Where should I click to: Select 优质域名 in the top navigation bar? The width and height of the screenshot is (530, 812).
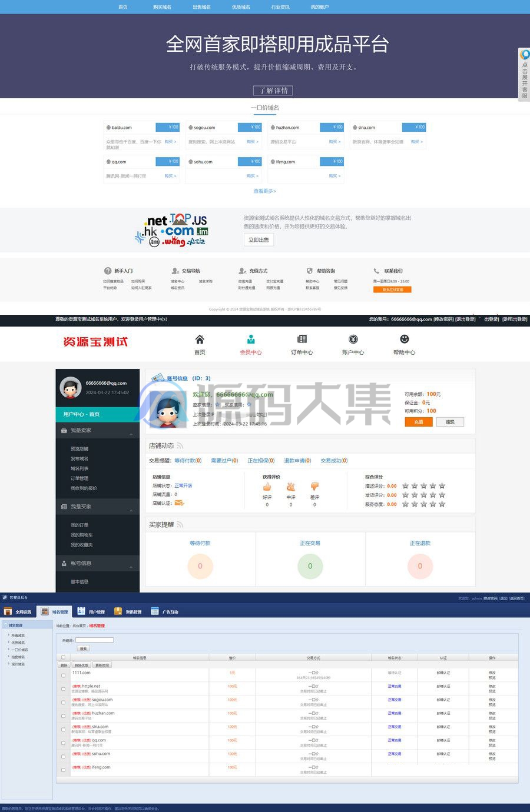(x=241, y=7)
